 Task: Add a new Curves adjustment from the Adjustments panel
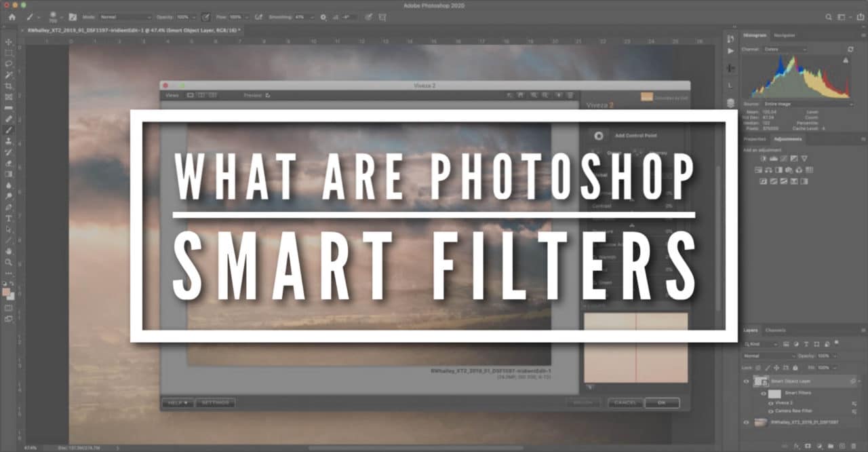pyautogui.click(x=783, y=157)
